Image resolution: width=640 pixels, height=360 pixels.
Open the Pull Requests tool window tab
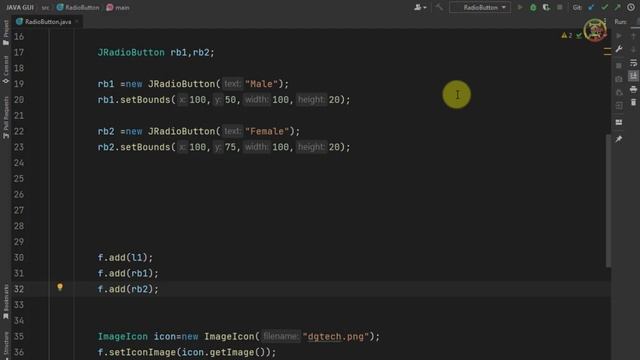(x=6, y=118)
